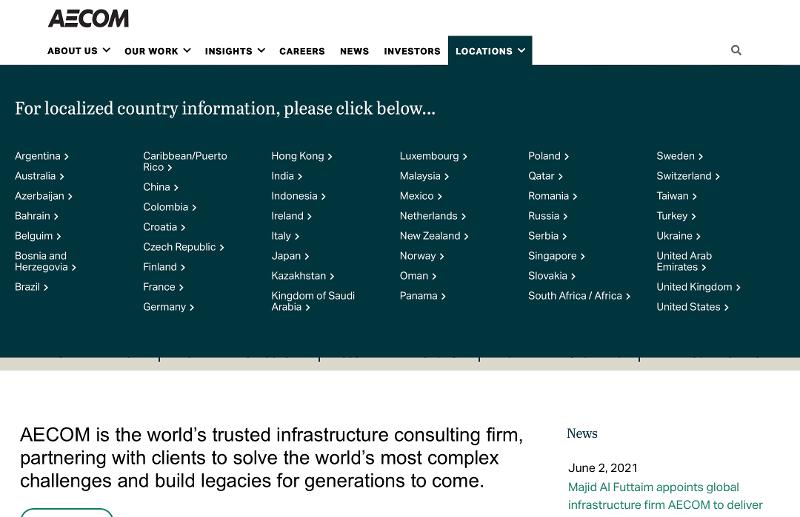The width and height of the screenshot is (800, 517).
Task: Select Australia location link
Action: (x=39, y=176)
